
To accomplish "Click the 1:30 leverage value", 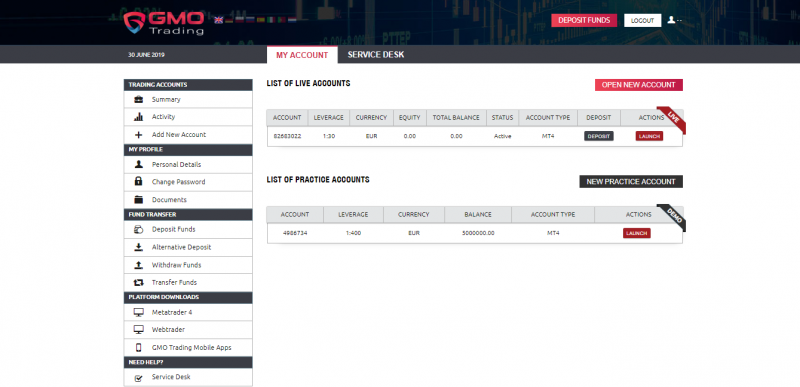I will [x=329, y=136].
